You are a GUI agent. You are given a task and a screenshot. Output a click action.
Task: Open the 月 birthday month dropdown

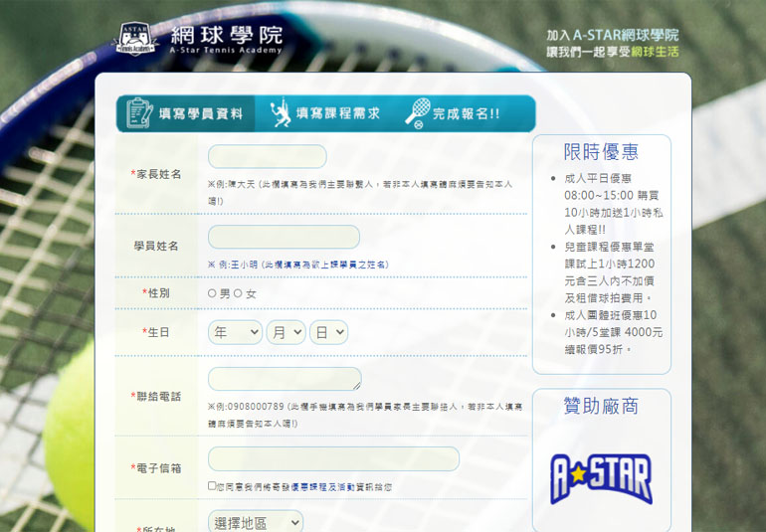(x=286, y=332)
